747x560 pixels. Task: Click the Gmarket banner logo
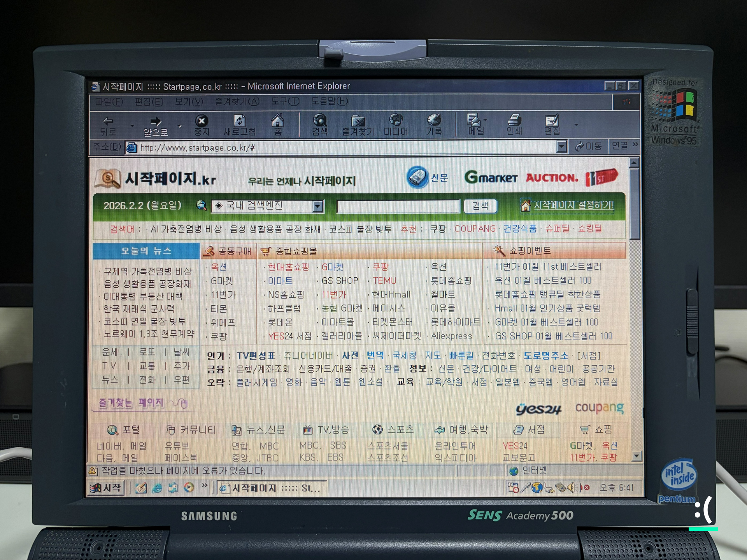491,178
